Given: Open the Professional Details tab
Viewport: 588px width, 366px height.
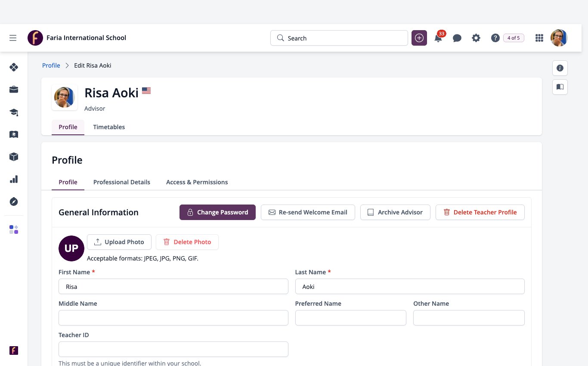Looking at the screenshot, I should pyautogui.click(x=122, y=182).
